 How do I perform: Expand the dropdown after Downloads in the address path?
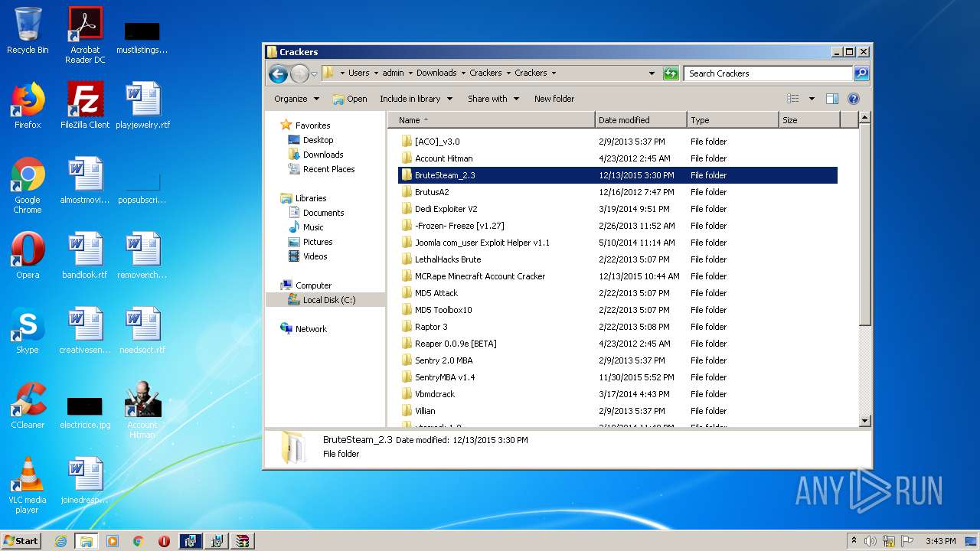(463, 73)
